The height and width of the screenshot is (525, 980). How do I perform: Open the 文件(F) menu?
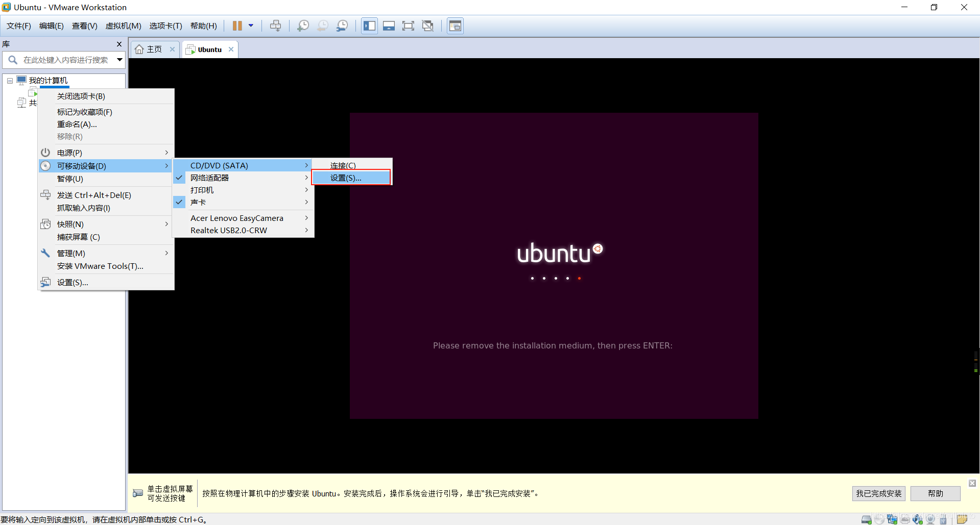pos(19,26)
